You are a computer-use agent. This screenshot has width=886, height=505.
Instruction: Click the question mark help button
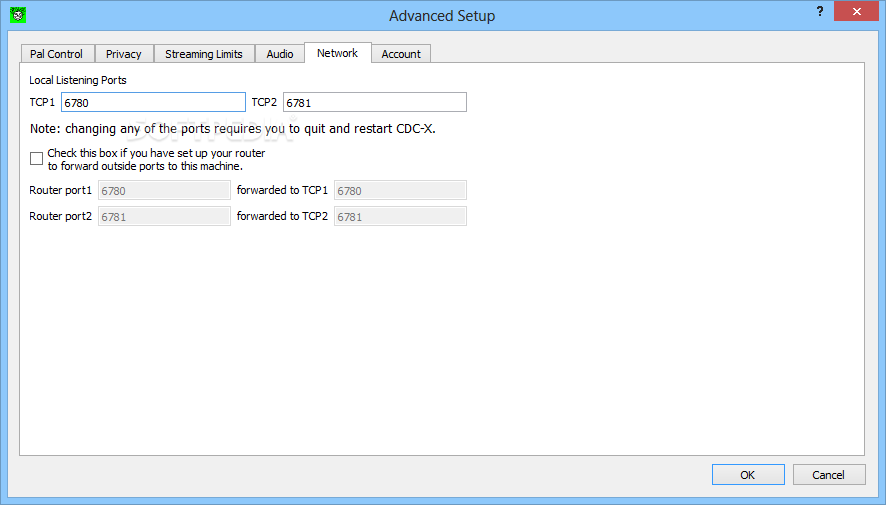(820, 11)
